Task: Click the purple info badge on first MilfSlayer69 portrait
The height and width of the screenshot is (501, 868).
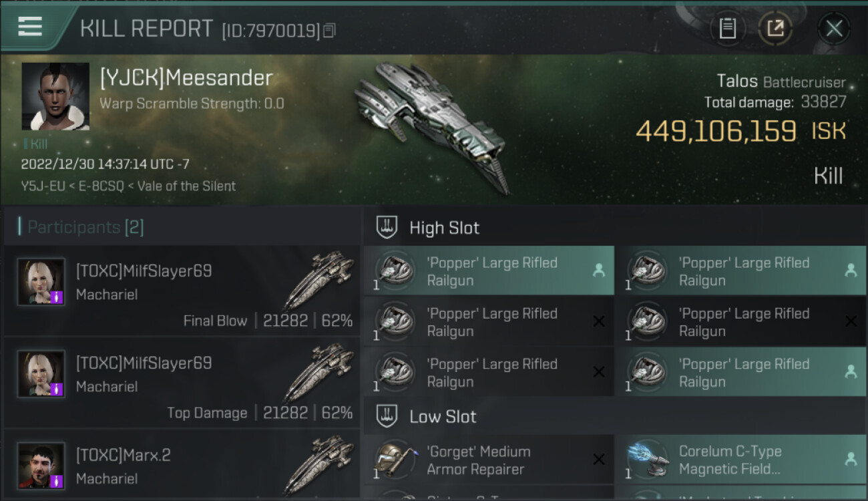Action: click(x=57, y=297)
